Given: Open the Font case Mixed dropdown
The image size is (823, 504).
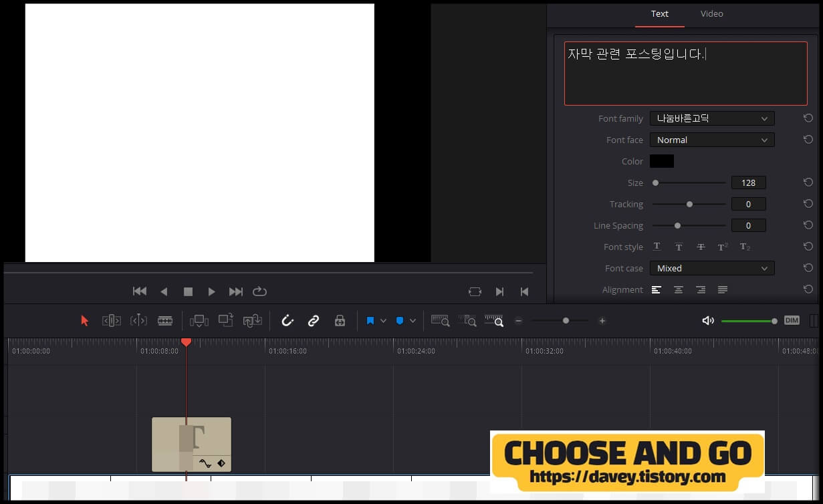Looking at the screenshot, I should point(712,268).
